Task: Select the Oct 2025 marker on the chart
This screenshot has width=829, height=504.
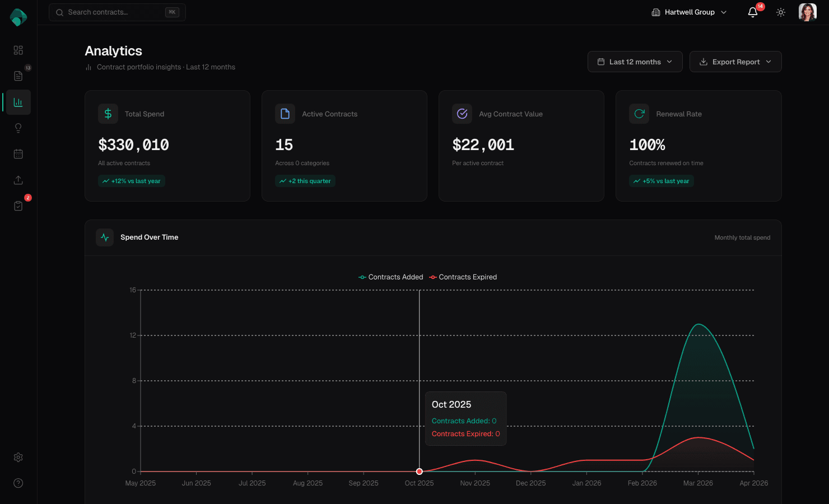Action: [419, 472]
